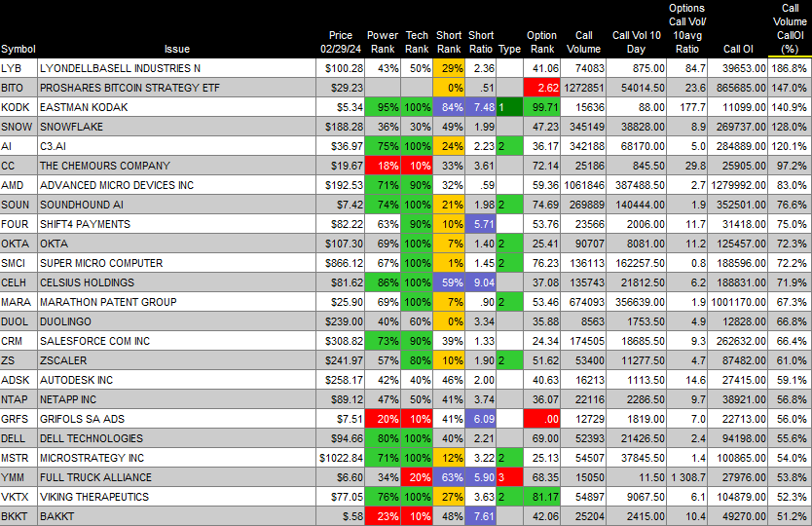The height and width of the screenshot is (526, 812).
Task: Sort by Tech Rank column header
Action: click(x=417, y=42)
